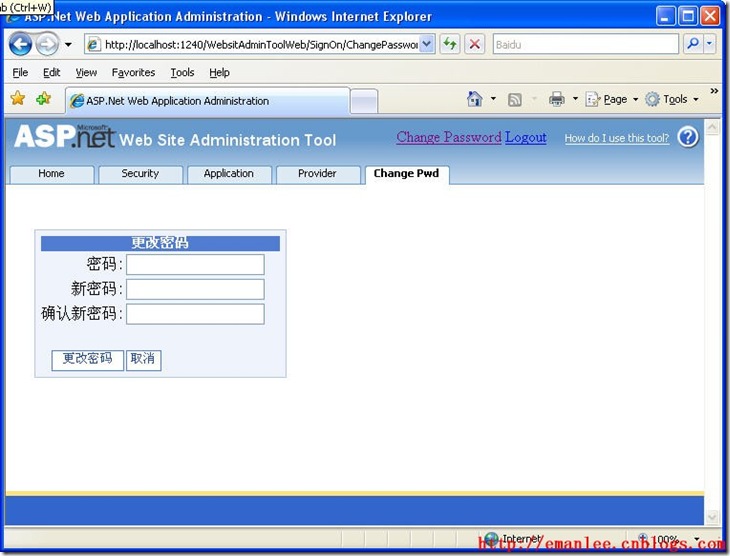Click the 更改密码 submit button
Screen dimensions: 730x556
pyautogui.click(x=88, y=360)
